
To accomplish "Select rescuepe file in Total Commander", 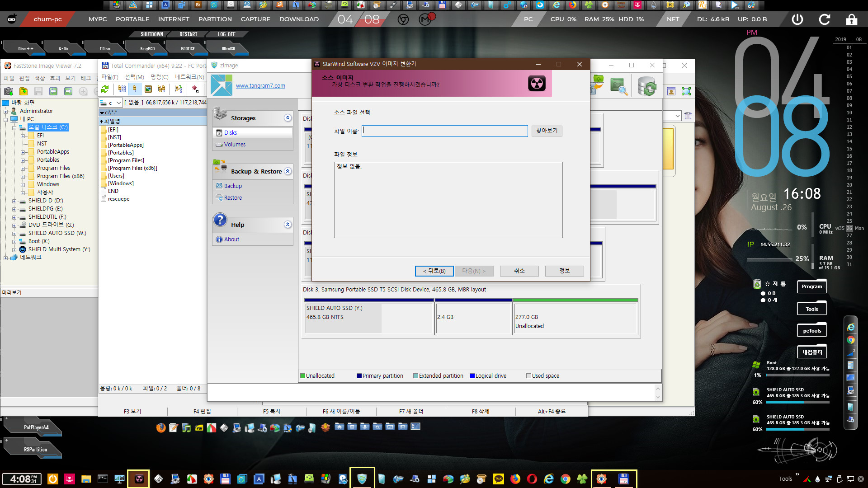I will [x=118, y=199].
